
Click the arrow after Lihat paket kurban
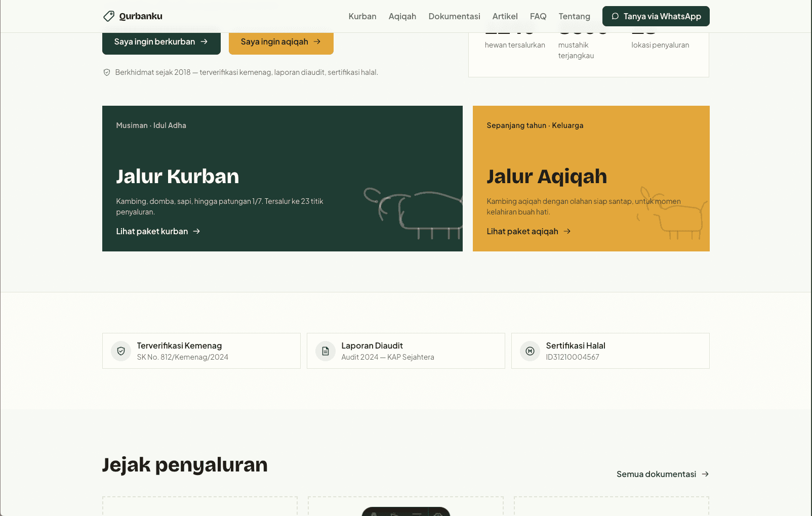click(x=196, y=231)
